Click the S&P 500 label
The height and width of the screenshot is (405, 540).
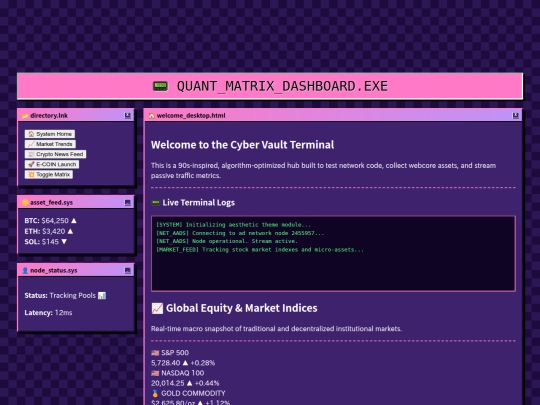175,353
